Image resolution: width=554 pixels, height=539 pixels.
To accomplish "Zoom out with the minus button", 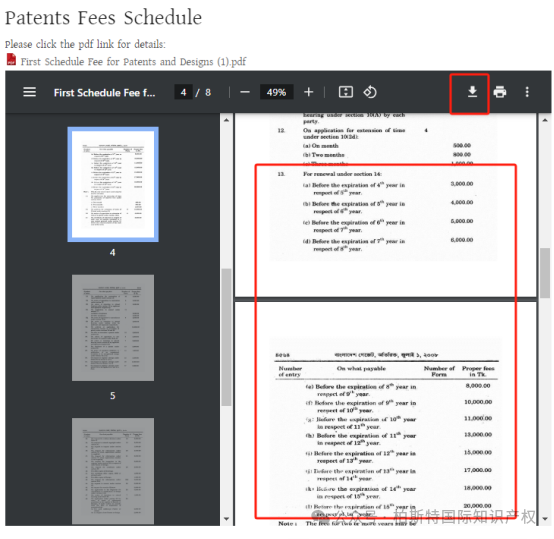I will 244,93.
